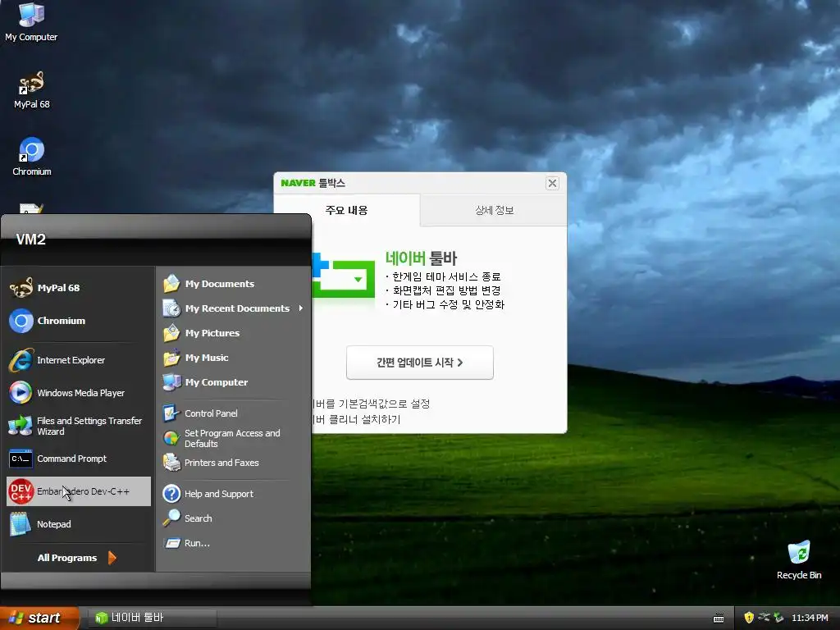Click the 클리너 설치하기 option

tap(356, 419)
